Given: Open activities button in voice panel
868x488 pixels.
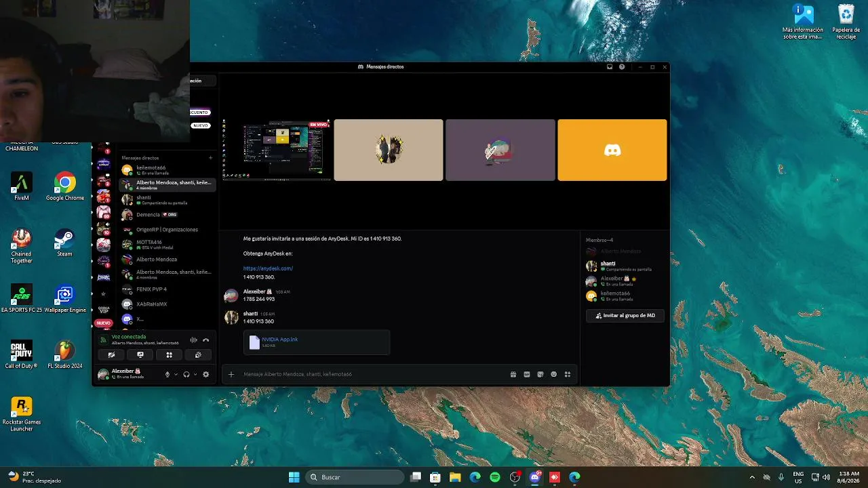Looking at the screenshot, I should 170,354.
